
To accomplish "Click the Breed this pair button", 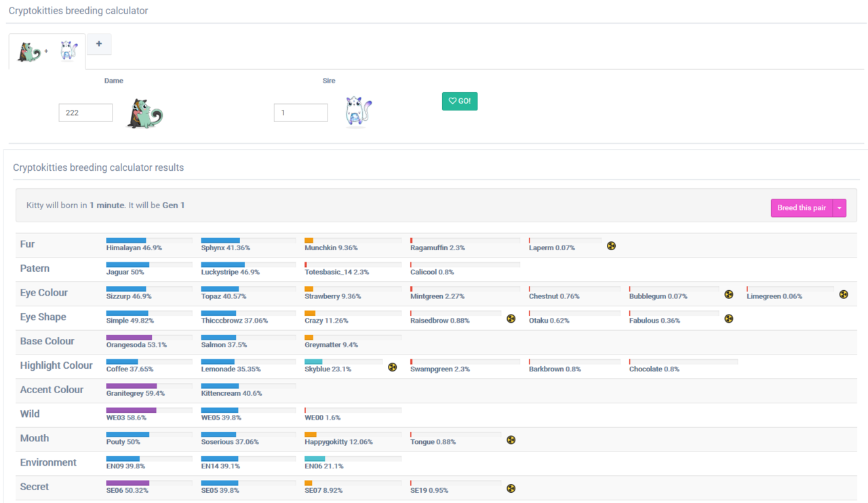I will [x=802, y=208].
